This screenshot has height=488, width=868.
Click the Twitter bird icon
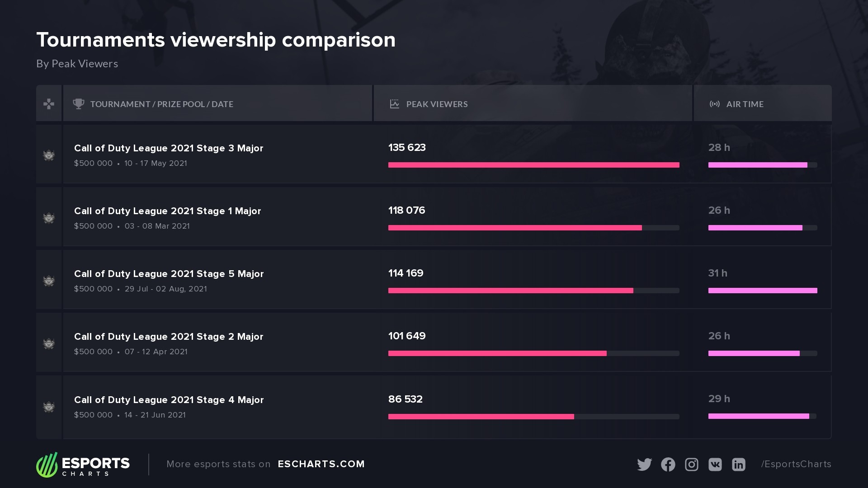click(644, 465)
